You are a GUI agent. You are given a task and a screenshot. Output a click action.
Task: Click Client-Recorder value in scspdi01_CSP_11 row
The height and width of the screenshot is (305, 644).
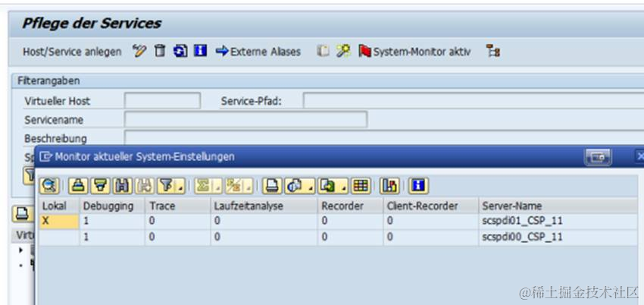[x=431, y=221]
